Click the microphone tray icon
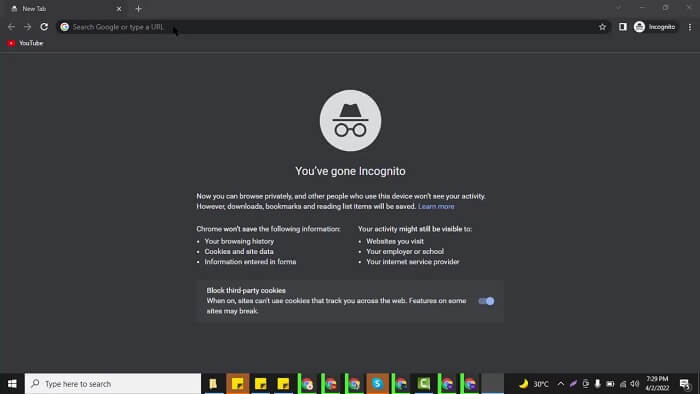 tap(597, 384)
